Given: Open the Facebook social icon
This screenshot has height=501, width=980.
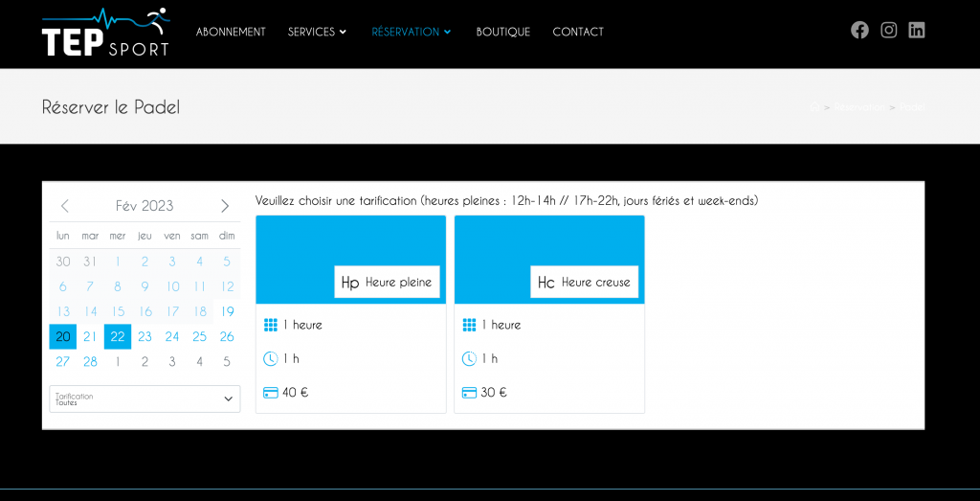Looking at the screenshot, I should [859, 30].
